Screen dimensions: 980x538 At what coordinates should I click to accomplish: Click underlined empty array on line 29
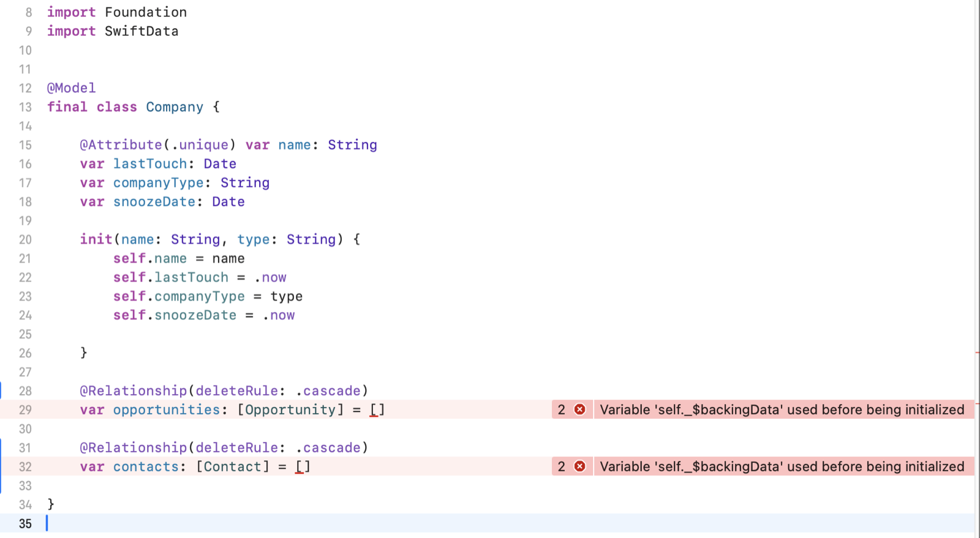[x=377, y=410]
